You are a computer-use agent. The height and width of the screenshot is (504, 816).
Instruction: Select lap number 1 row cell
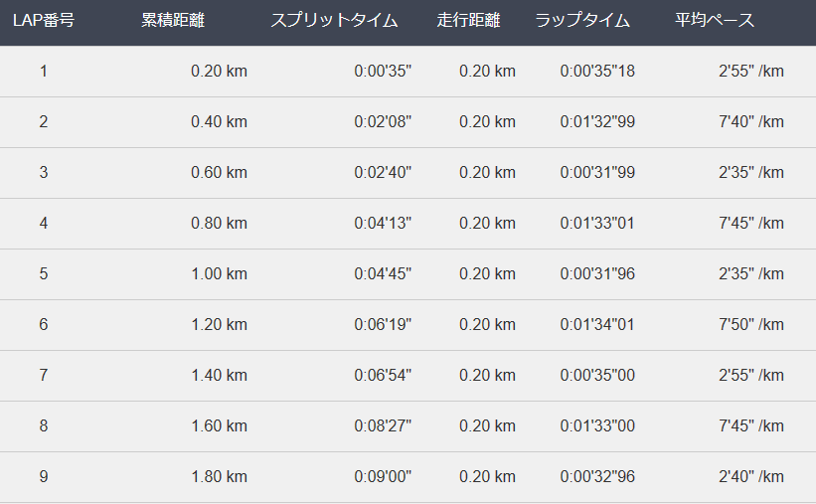click(44, 71)
